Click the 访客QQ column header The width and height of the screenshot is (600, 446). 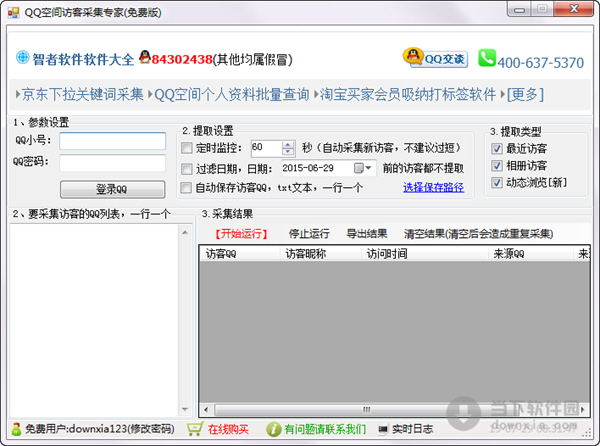click(x=240, y=254)
